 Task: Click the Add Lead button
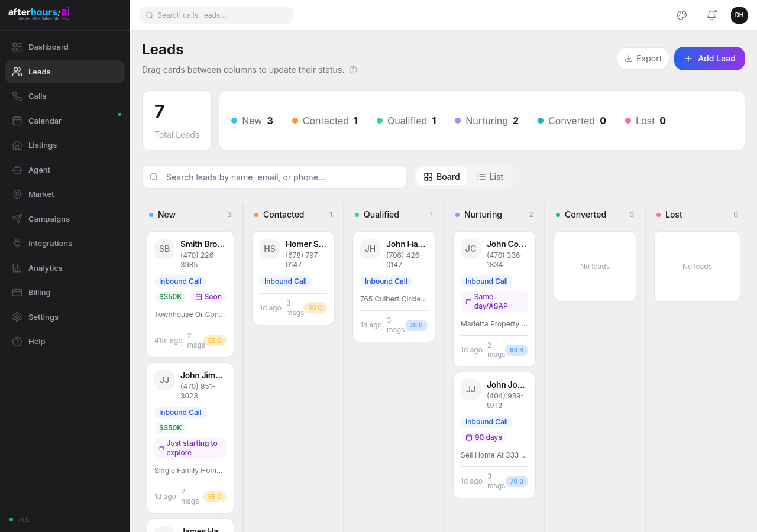(709, 59)
